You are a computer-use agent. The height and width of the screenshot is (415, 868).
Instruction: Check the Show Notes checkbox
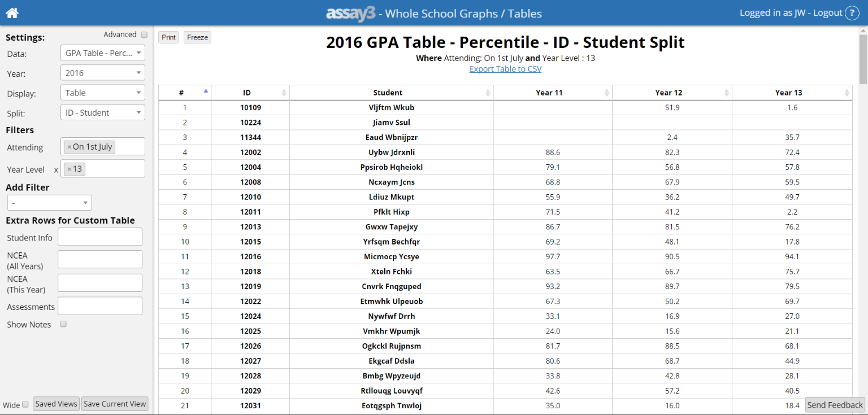(63, 324)
